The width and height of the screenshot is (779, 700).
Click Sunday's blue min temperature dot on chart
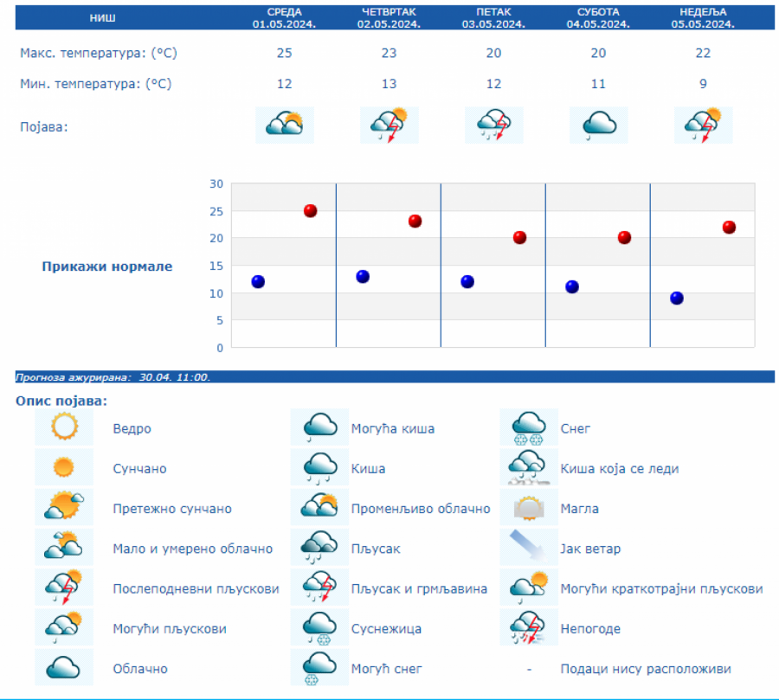point(677,298)
